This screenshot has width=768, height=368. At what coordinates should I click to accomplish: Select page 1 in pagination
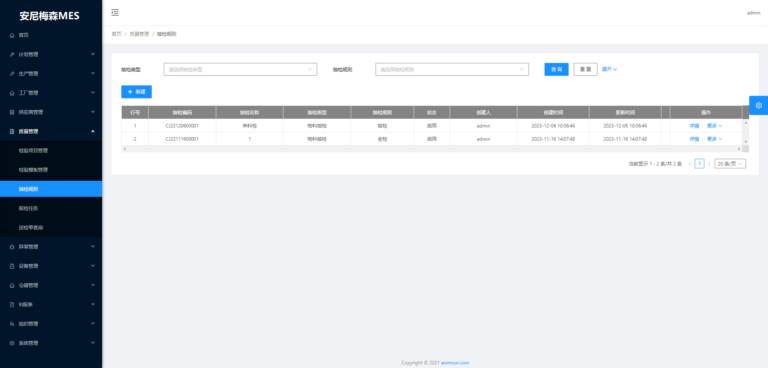[699, 164]
